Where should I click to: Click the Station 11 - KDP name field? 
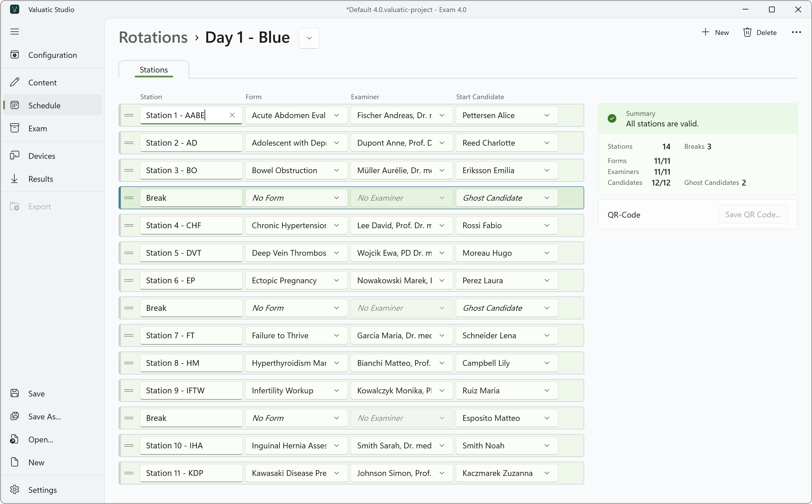coord(191,473)
